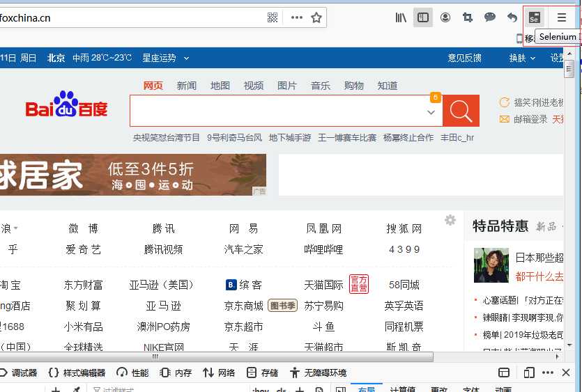
Task: Open the 哔哩哔哩 site link
Action: tap(323, 249)
